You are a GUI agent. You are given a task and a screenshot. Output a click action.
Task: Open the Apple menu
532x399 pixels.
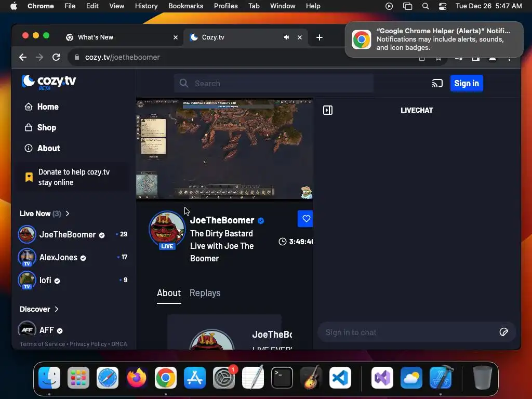(x=14, y=6)
